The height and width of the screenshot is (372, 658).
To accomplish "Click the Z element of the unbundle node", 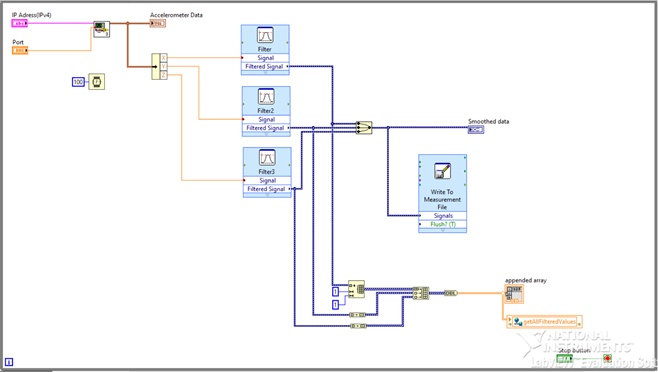I will tap(163, 75).
